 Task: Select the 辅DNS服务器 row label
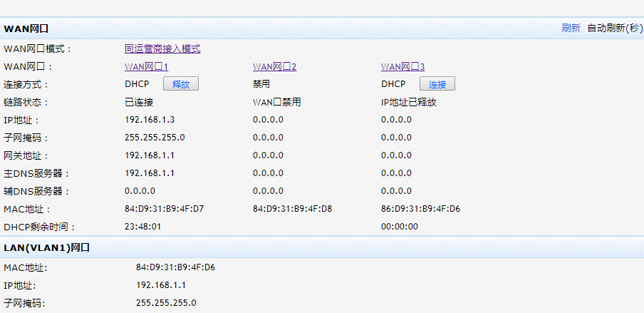tap(36, 191)
